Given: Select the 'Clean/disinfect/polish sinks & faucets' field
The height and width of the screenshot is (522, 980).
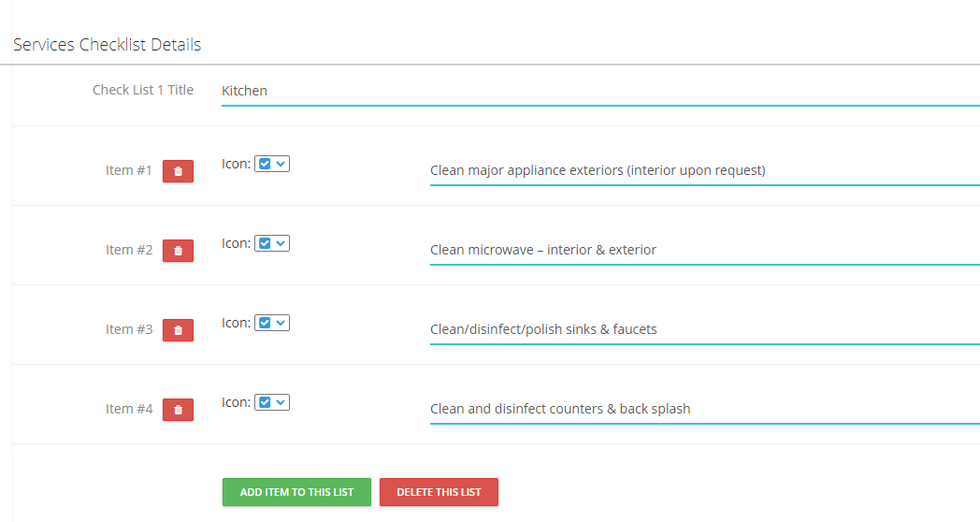Looking at the screenshot, I should [705, 329].
